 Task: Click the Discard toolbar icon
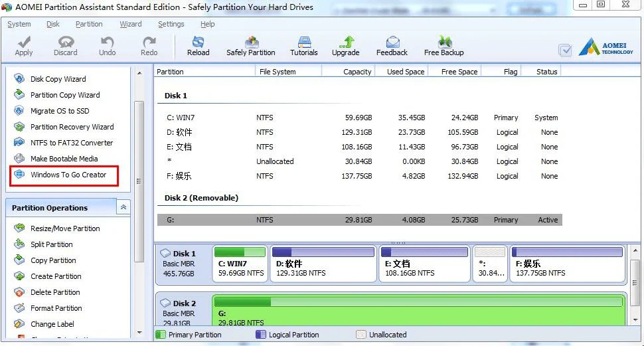tap(66, 41)
